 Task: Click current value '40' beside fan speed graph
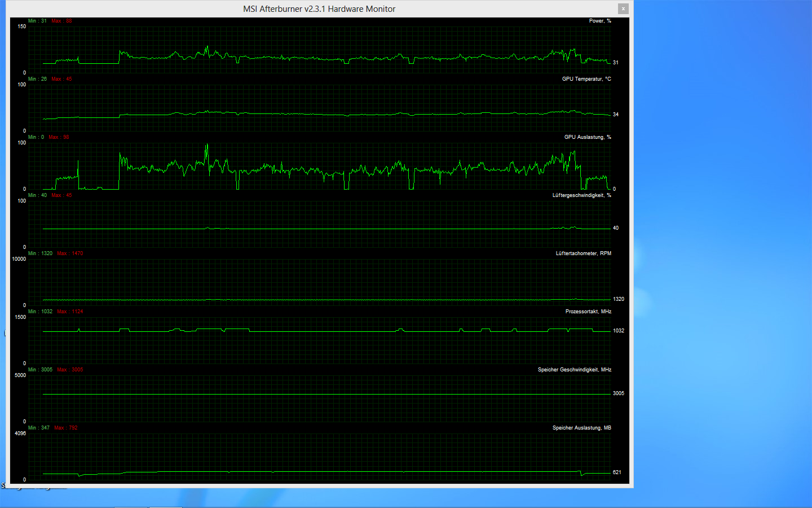tap(616, 228)
